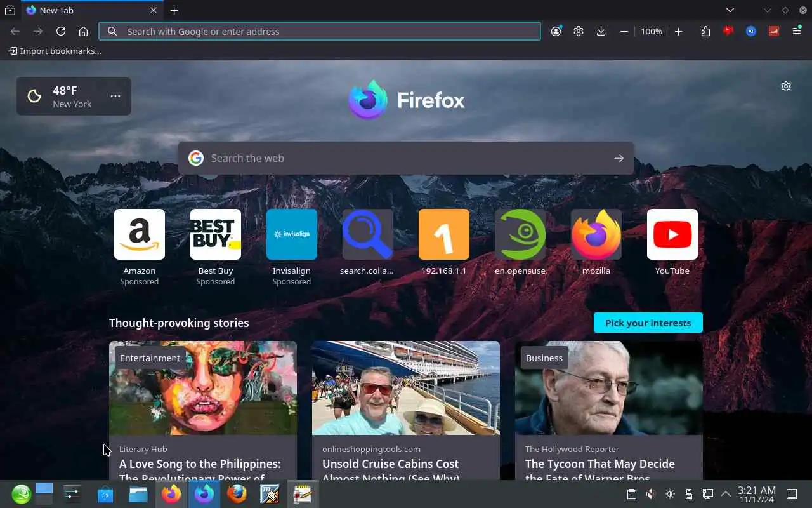Expand hidden system tray icons
This screenshot has width=812, height=508.
tap(726, 494)
